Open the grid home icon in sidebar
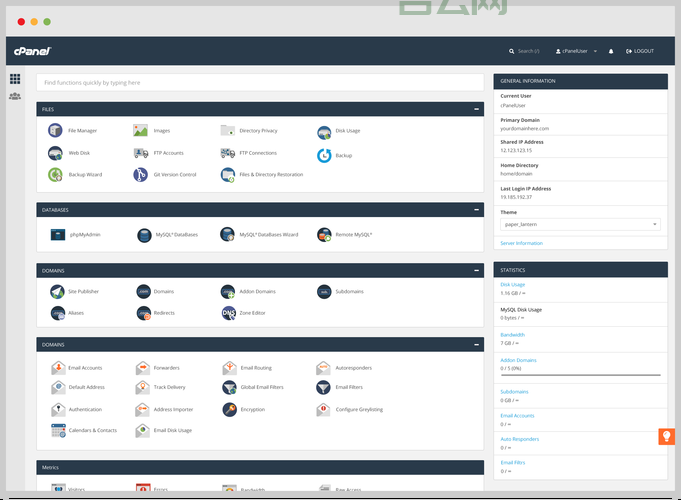Screen dimensions: 681x500 click(x=15, y=79)
